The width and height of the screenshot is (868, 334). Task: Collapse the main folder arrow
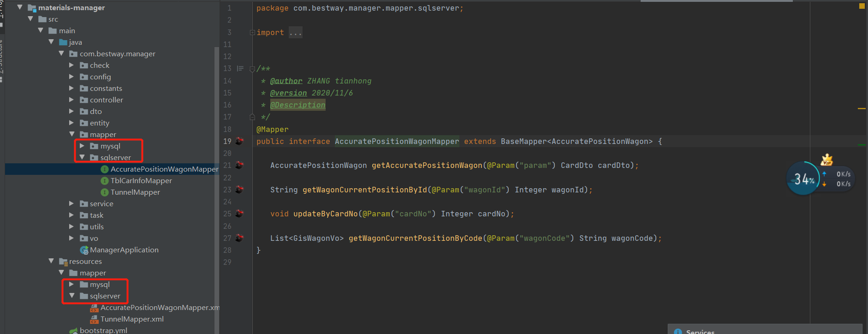[41, 30]
